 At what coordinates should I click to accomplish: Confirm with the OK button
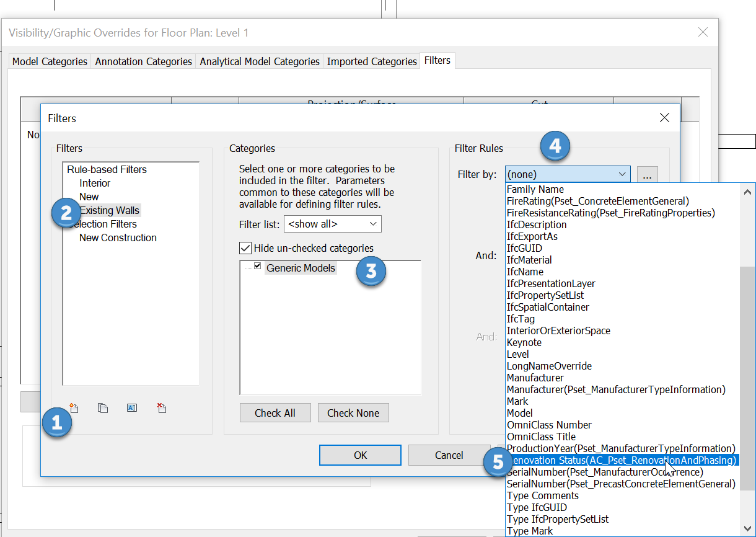pyautogui.click(x=361, y=455)
